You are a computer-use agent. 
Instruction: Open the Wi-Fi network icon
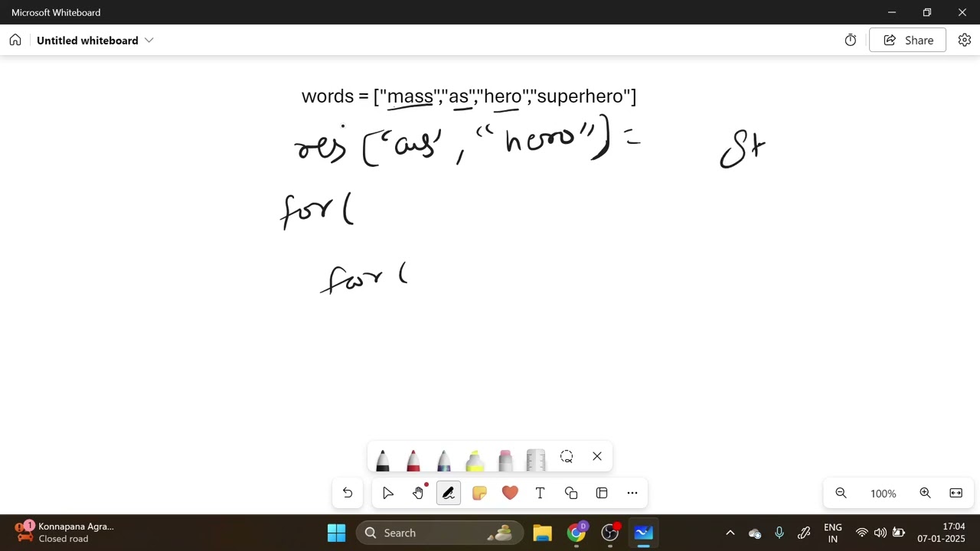tap(862, 533)
